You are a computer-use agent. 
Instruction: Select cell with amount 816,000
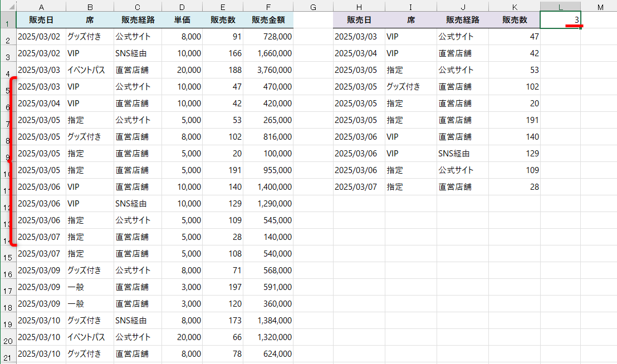268,137
